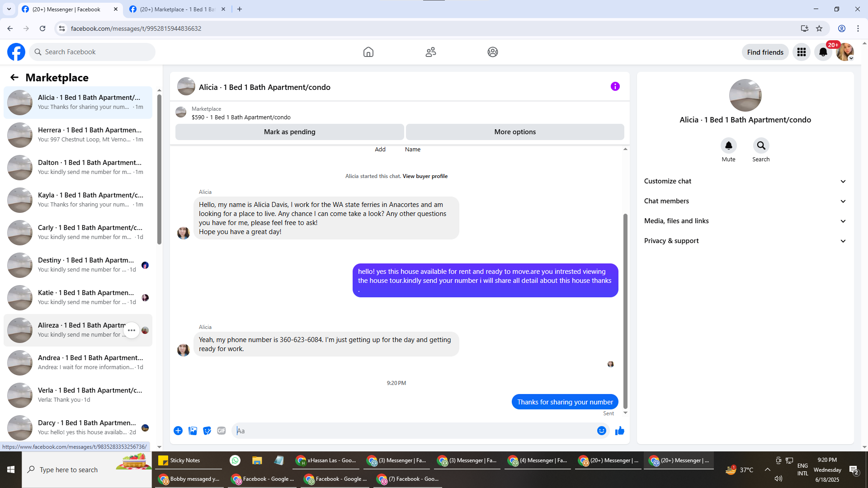Open more actions plus icon in composer
The height and width of the screenshot is (488, 868).
point(178,431)
